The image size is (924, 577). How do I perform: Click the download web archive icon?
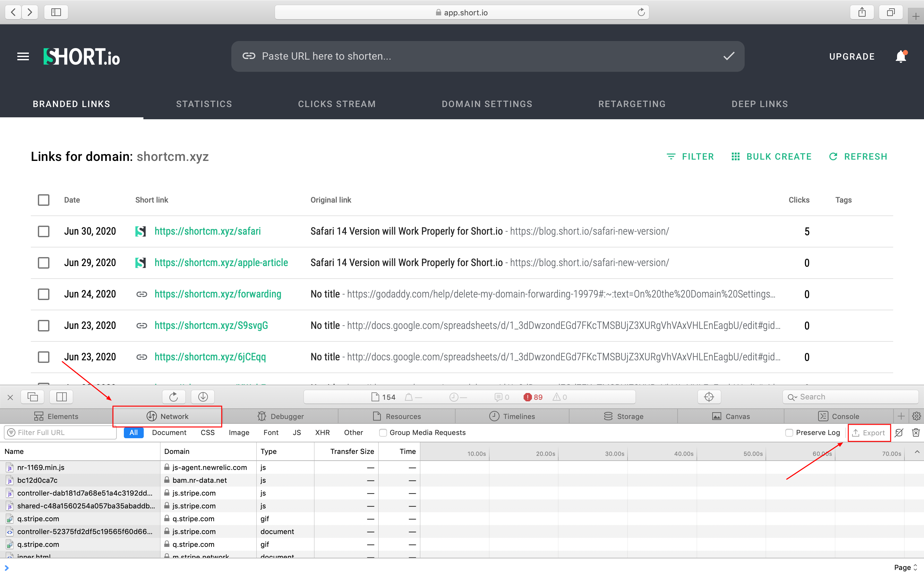[203, 397]
